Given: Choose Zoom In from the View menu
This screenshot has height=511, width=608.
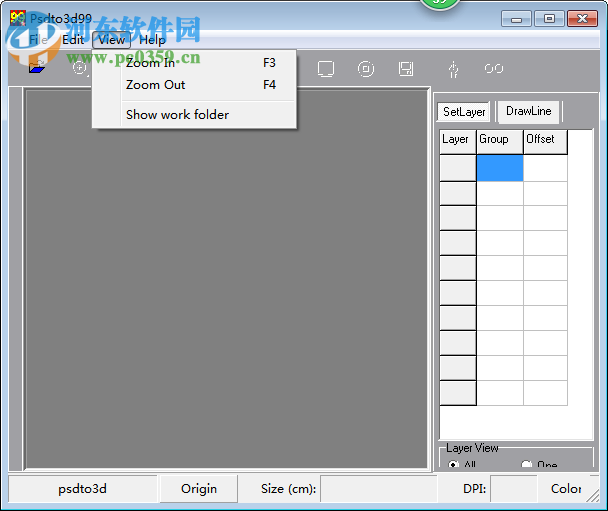Looking at the screenshot, I should coord(194,63).
